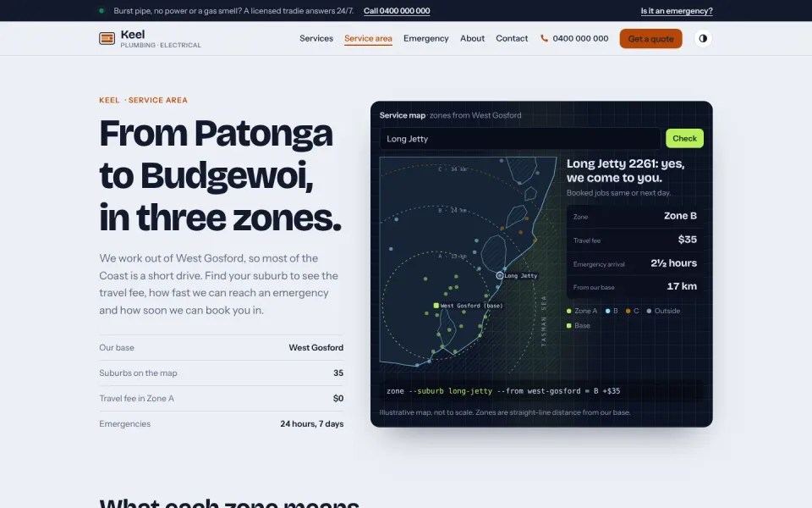Click the '17 km' distance value
812x508 pixels.
(x=682, y=286)
